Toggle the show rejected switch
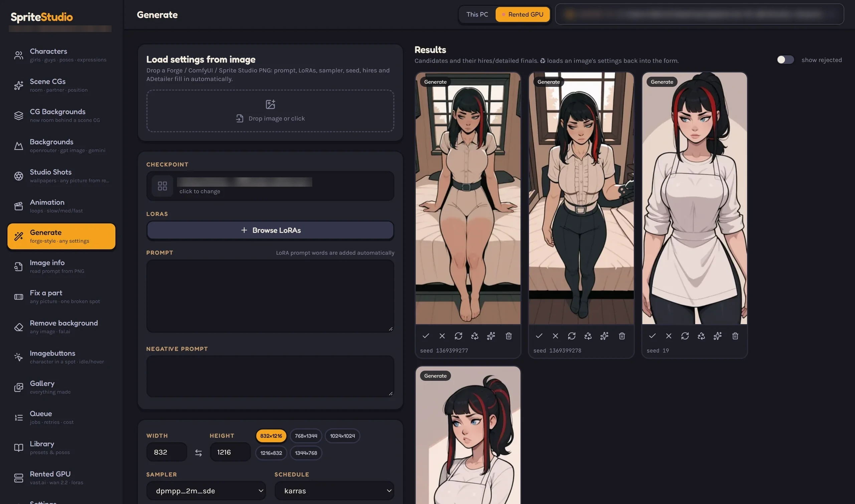Screen dimensions: 855x504 click(x=785, y=60)
